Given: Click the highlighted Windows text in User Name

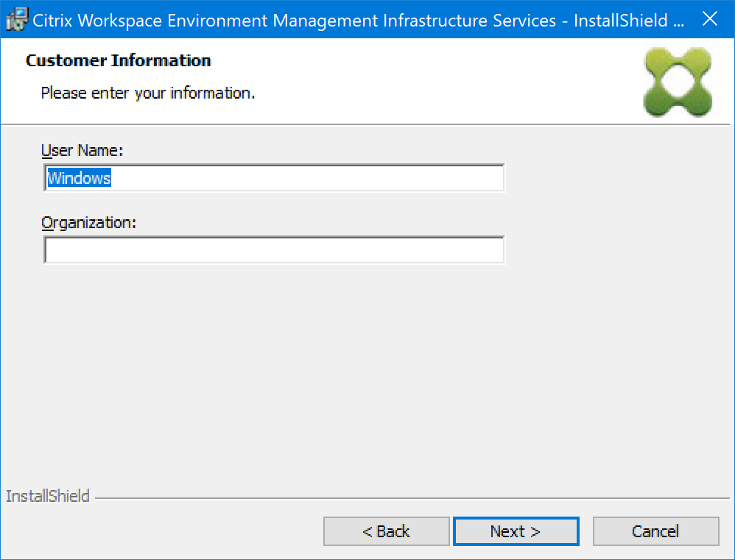Looking at the screenshot, I should pos(79,178).
